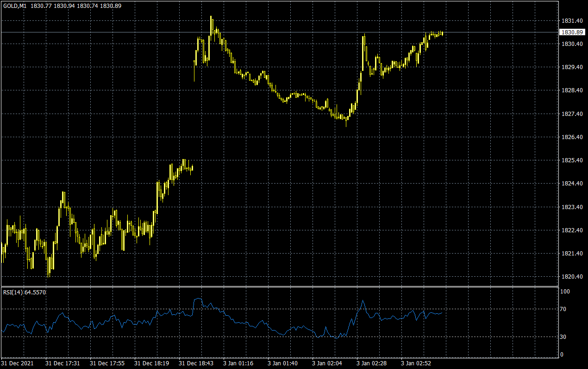This screenshot has width=588, height=369.
Task: Click the RSI 100 level label
Action: (x=565, y=292)
